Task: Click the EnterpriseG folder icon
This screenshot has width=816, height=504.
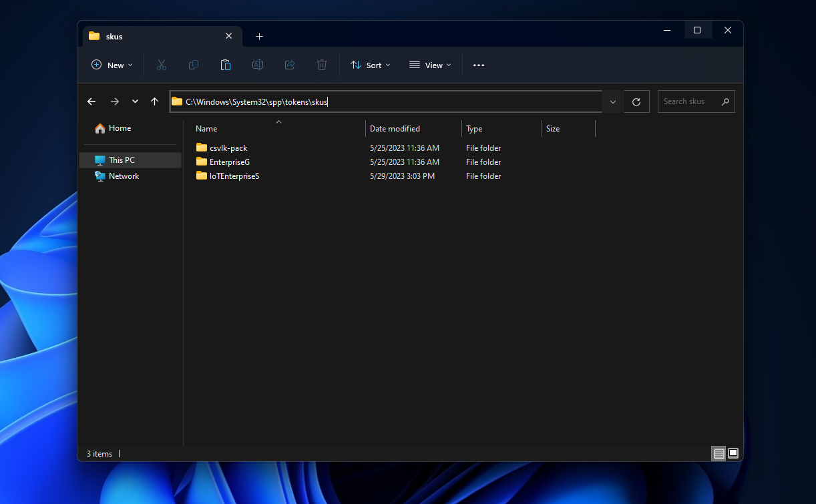Action: pos(202,162)
